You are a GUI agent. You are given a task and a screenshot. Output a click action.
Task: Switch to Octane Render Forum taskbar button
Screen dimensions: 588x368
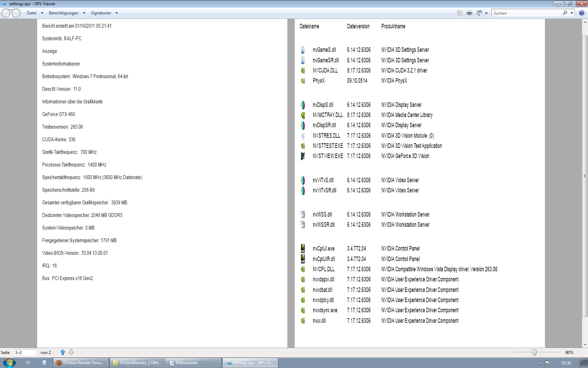(x=80, y=363)
